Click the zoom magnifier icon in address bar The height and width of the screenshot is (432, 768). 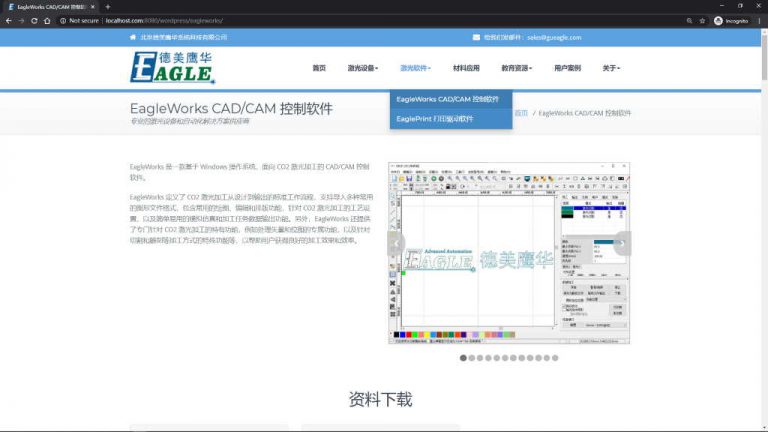(689, 21)
